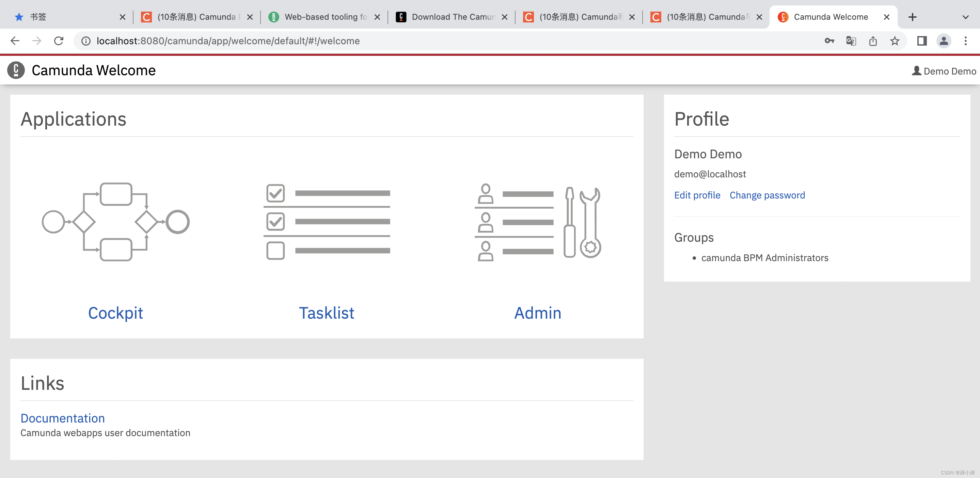
Task: Close the Camunda Welcome tab
Action: coord(886,17)
